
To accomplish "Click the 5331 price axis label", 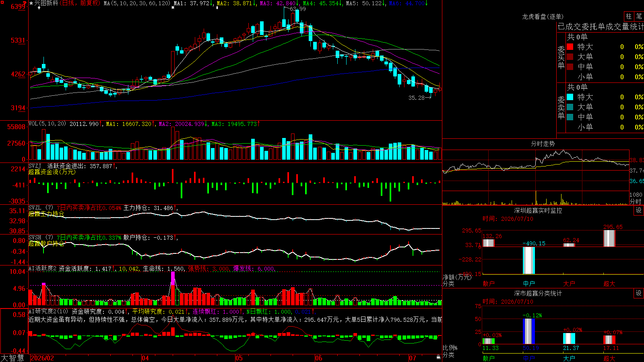I will coord(18,40).
